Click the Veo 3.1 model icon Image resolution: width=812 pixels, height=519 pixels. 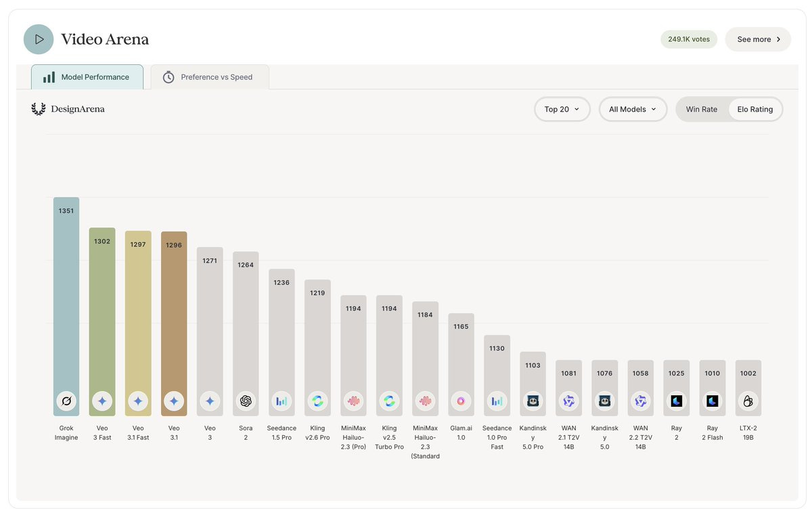point(174,401)
